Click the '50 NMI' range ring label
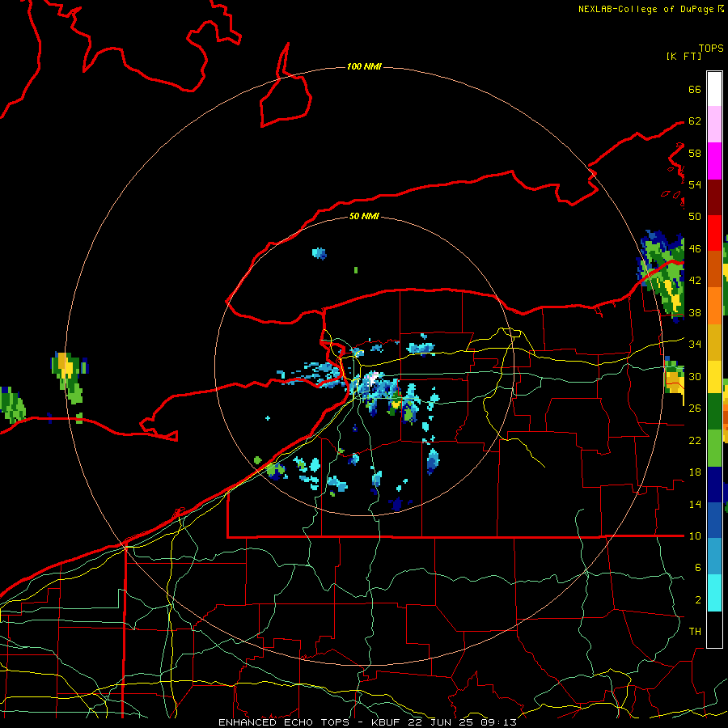 tap(364, 216)
